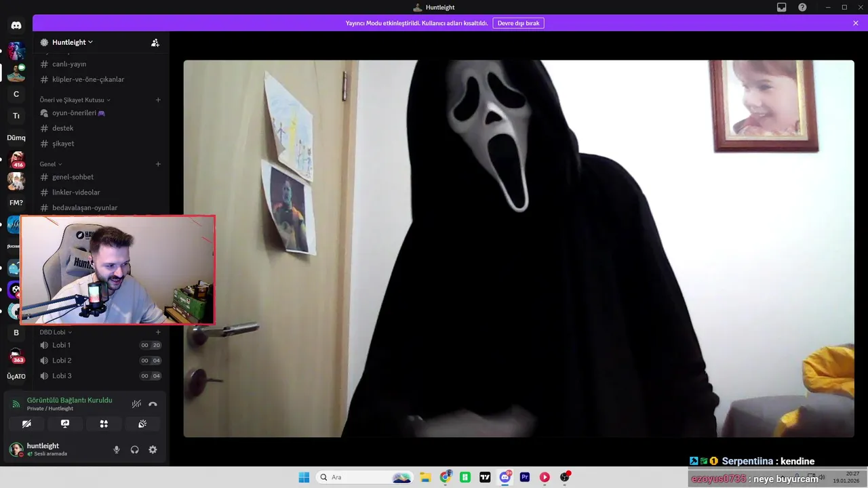The height and width of the screenshot is (488, 868).
Task: Open huntleight user profile avatar
Action: point(16,449)
